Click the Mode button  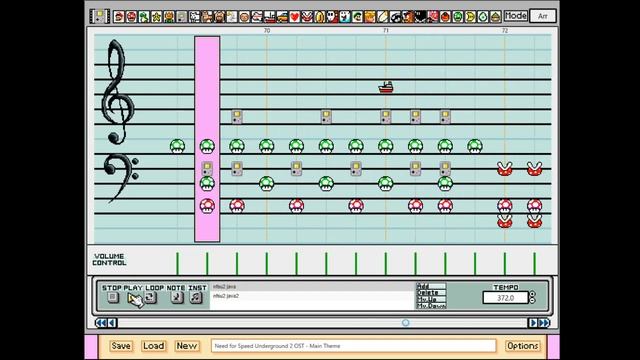tap(516, 16)
